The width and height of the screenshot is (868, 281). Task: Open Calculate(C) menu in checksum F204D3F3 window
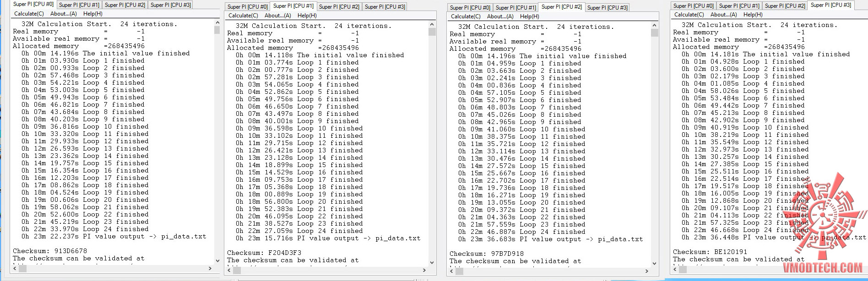(244, 16)
